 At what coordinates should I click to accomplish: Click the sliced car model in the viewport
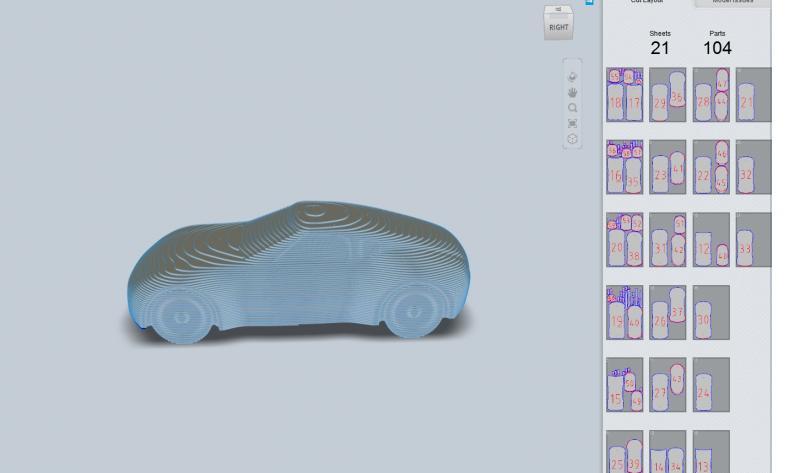[x=300, y=275]
